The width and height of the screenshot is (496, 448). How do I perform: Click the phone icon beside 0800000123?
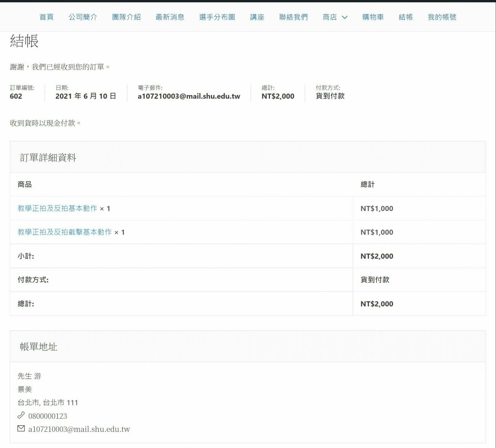tap(21, 415)
